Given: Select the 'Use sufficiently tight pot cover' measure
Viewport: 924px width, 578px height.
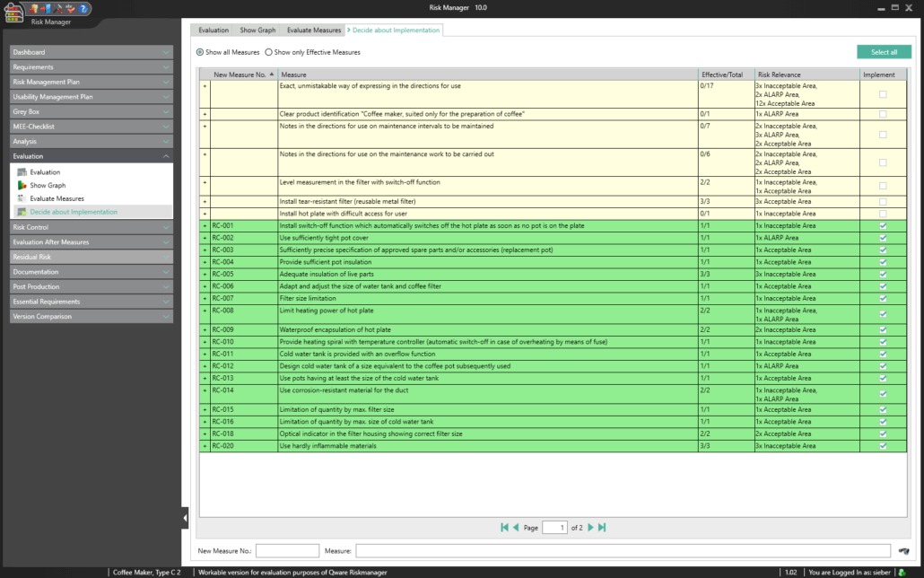Looking at the screenshot, I should (x=324, y=238).
